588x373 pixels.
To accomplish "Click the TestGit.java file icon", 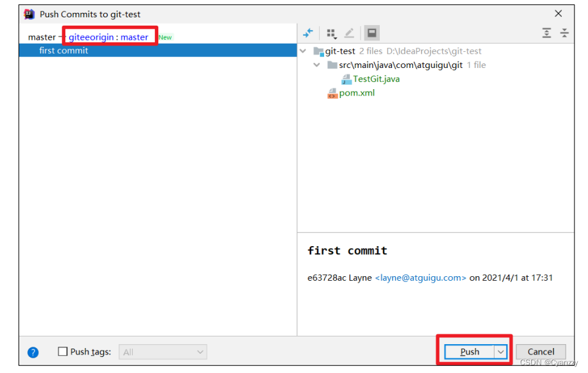I will [346, 79].
